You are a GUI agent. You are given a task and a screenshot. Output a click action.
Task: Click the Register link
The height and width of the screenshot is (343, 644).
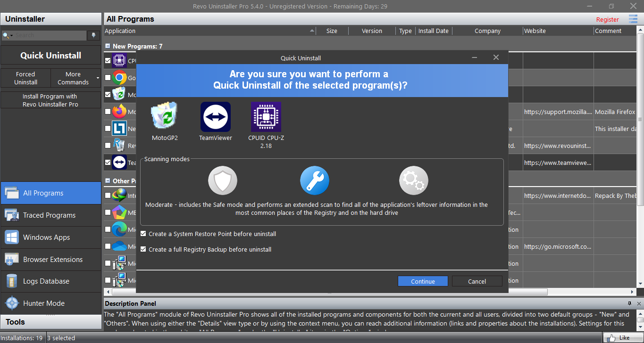[607, 19]
